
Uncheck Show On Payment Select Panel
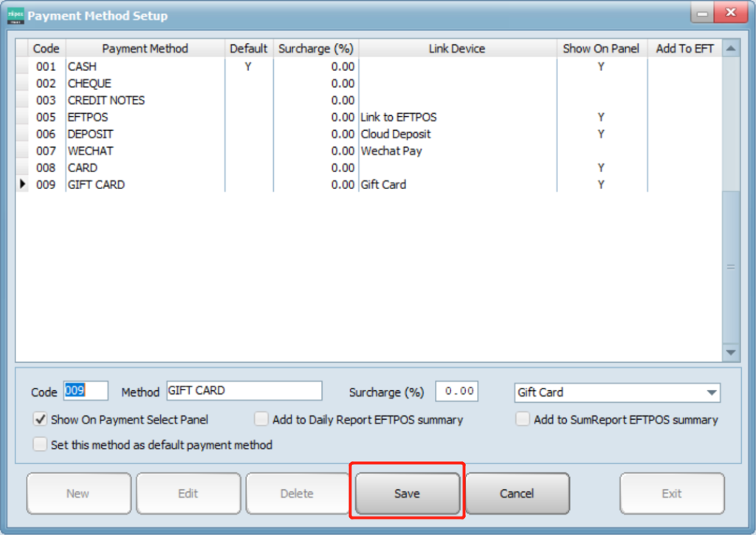[x=41, y=420]
